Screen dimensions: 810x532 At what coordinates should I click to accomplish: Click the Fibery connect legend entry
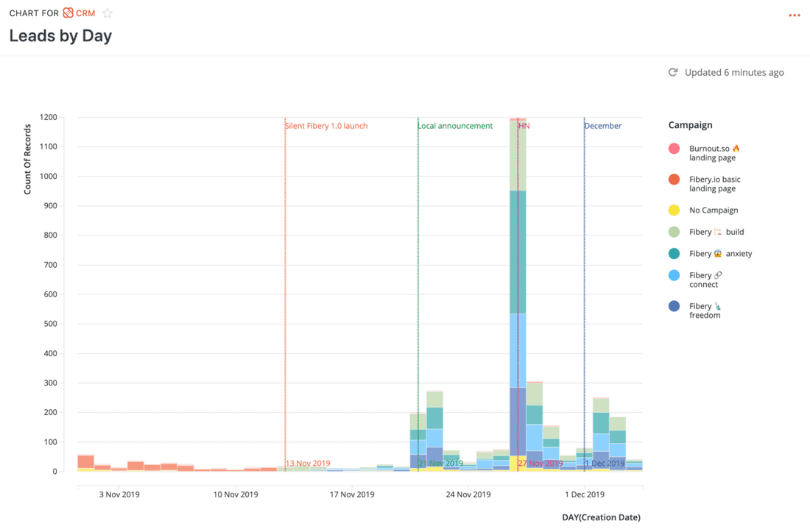[x=707, y=279]
